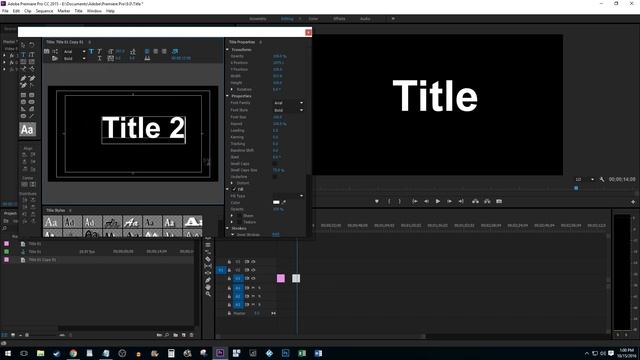Click the Lift button in Program monitor
This screenshot has height=360, width=640.
tap(476, 201)
